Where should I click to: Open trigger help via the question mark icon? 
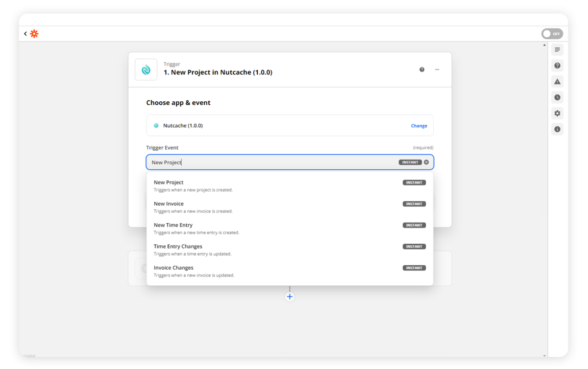[x=422, y=69]
